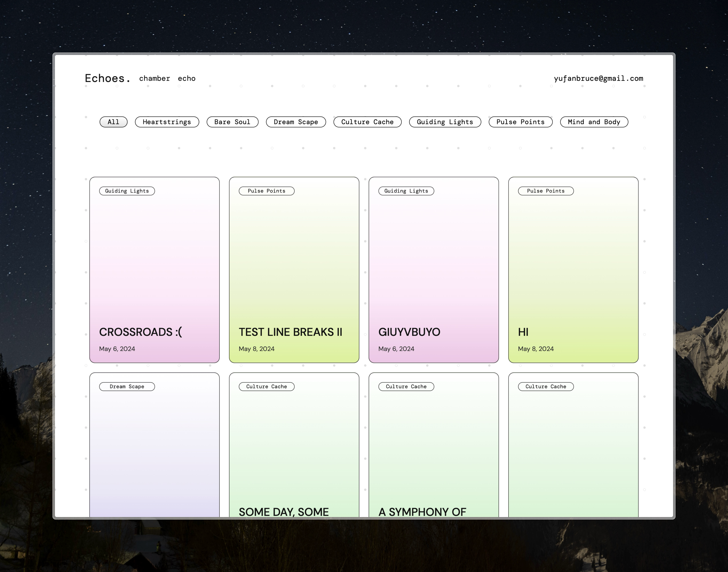Open the HI card
The width and height of the screenshot is (728, 572).
tap(573, 270)
